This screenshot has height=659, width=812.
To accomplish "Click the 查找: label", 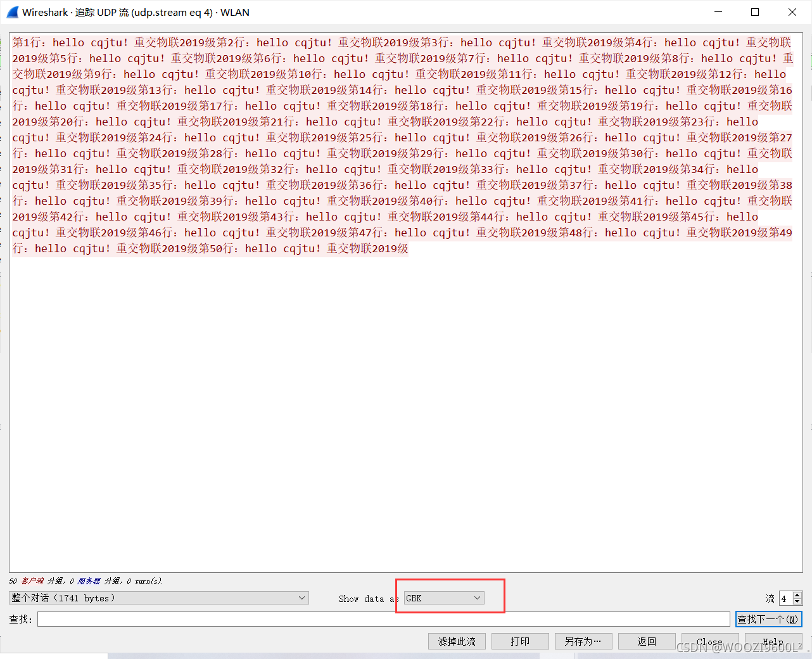I will tap(20, 619).
